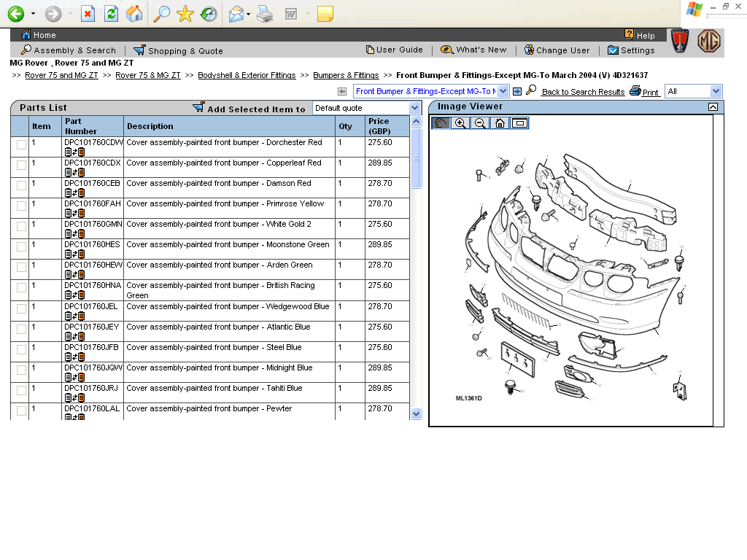Image resolution: width=747 pixels, height=560 pixels.
Task: Open part info icons for DPC101760CDW
Action: point(75,152)
